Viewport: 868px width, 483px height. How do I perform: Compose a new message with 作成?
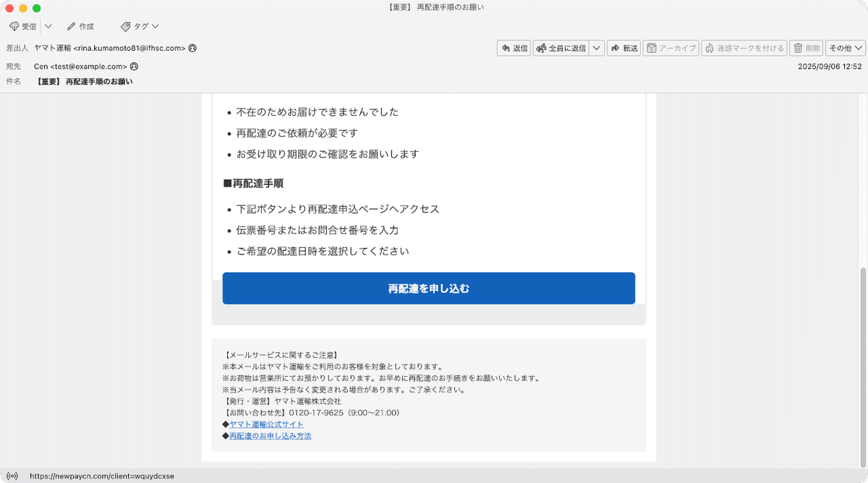(x=80, y=26)
